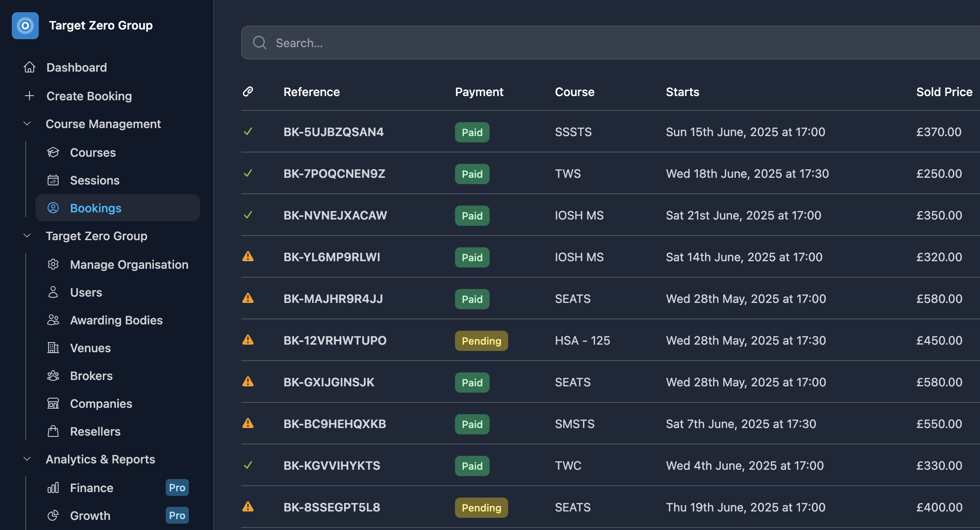
Task: Select Create Booking from the sidebar
Action: [x=89, y=96]
